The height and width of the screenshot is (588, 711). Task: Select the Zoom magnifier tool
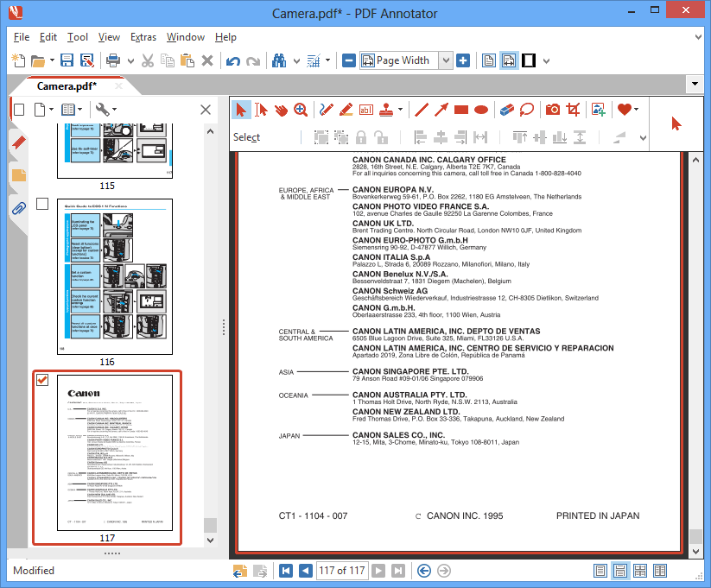301,110
